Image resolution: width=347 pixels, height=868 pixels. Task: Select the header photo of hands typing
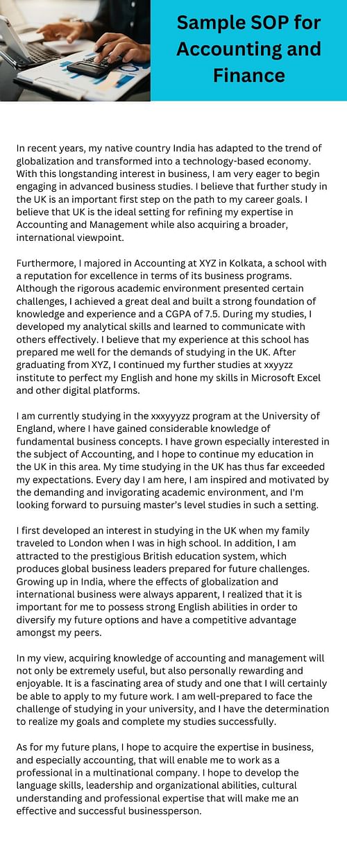click(75, 51)
